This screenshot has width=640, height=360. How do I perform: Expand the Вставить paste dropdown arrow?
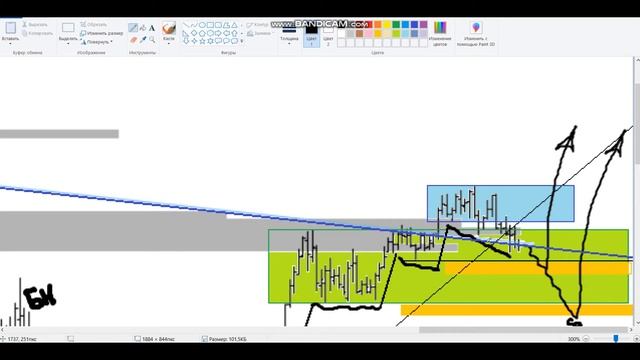11,43
